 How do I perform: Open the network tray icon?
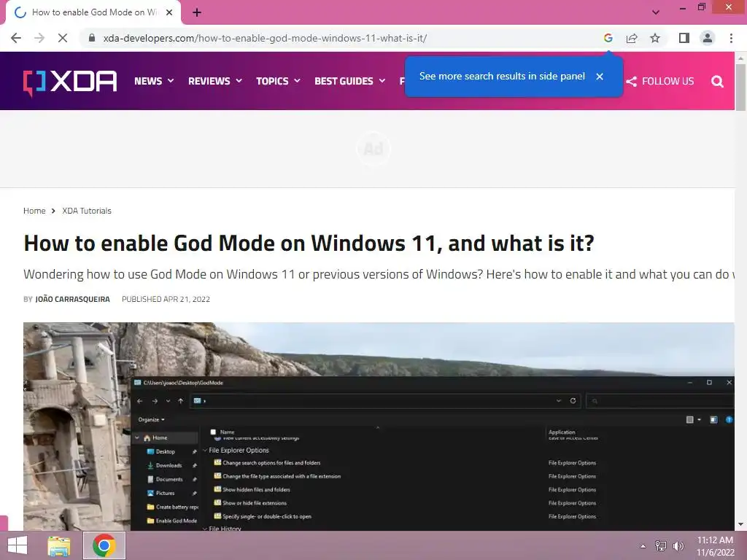[661, 546]
